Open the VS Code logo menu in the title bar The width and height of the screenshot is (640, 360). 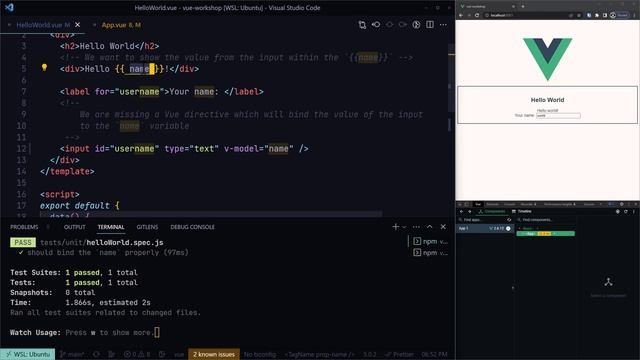click(x=9, y=7)
